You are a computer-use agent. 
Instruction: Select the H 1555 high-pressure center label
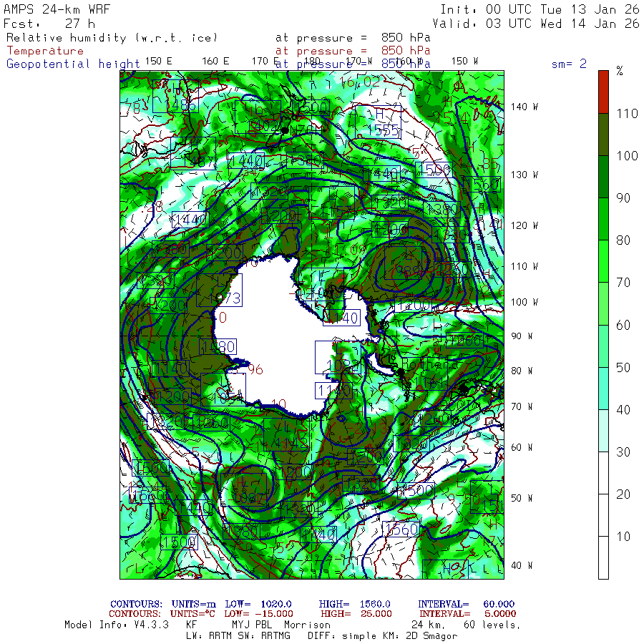point(386,122)
